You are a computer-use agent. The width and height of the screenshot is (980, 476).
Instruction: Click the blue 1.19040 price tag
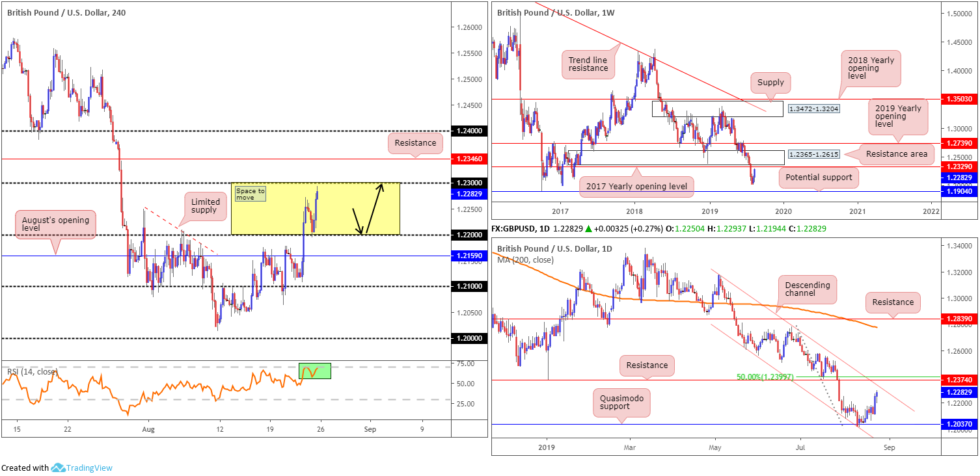click(x=959, y=191)
